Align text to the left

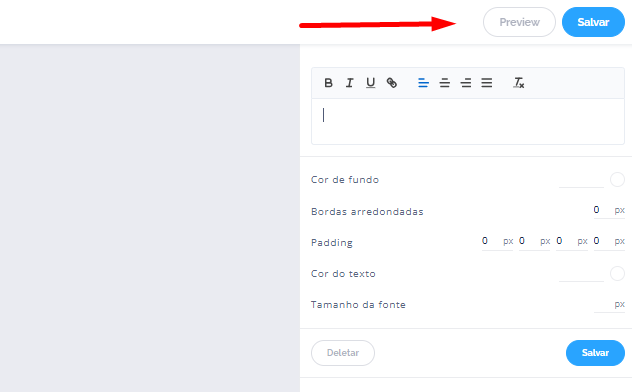tap(423, 83)
